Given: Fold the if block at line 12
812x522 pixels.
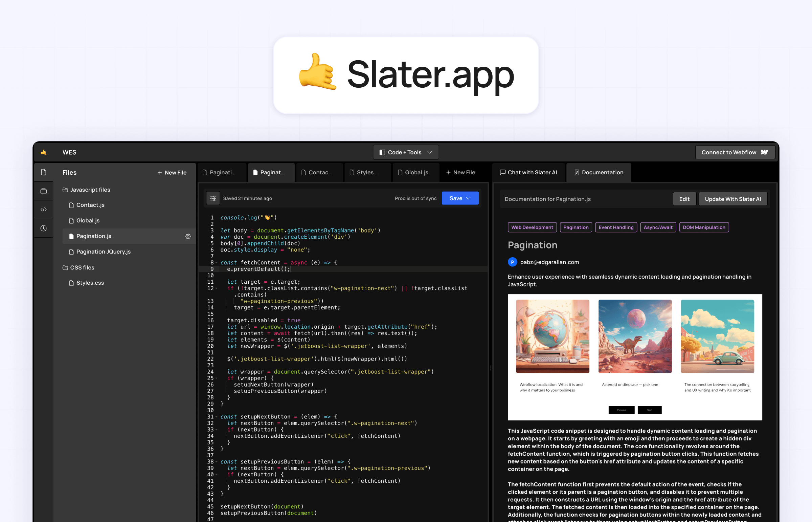Looking at the screenshot, I should click(217, 288).
